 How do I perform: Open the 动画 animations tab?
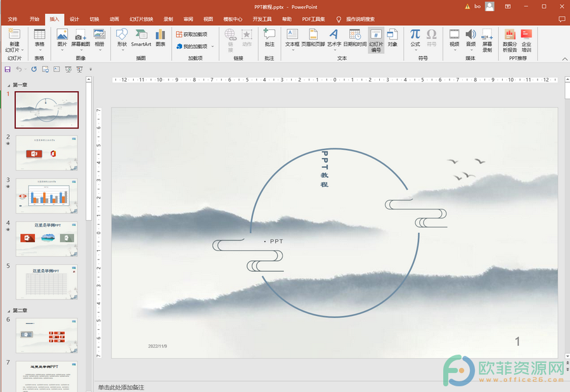(115, 19)
